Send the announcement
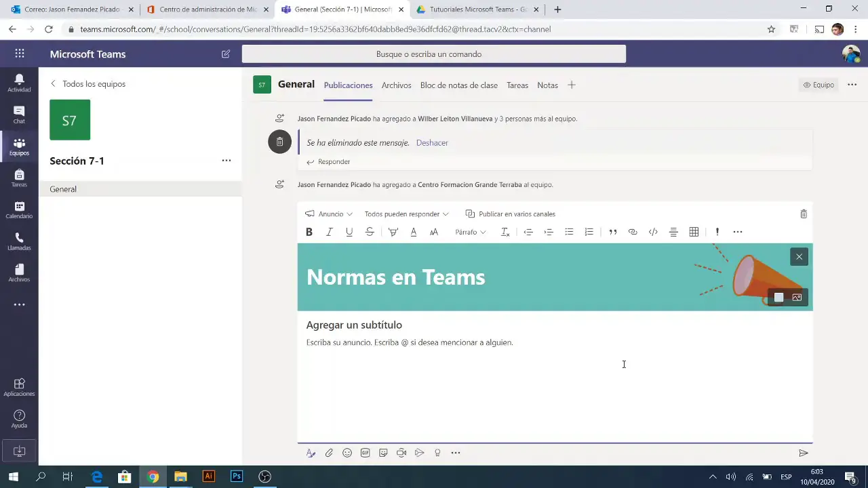The width and height of the screenshot is (868, 488). 804,453
